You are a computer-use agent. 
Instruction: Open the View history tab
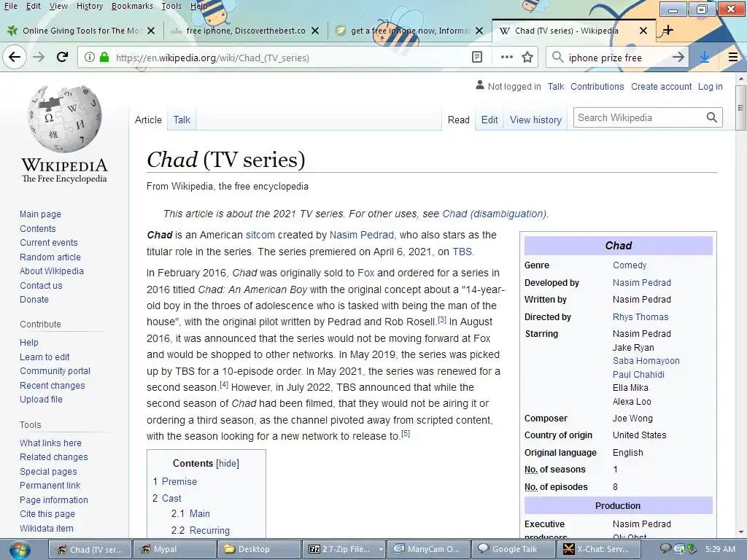point(535,120)
